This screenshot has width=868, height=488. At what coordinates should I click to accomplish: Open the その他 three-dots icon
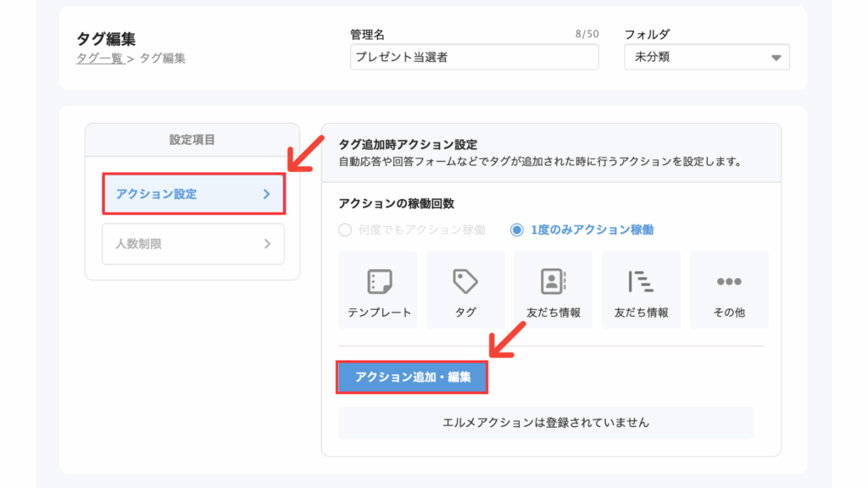728,281
